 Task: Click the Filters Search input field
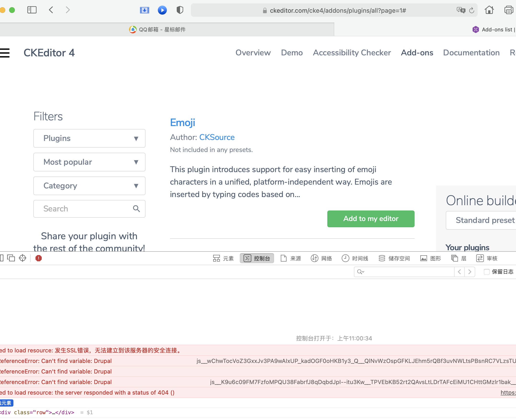click(89, 209)
